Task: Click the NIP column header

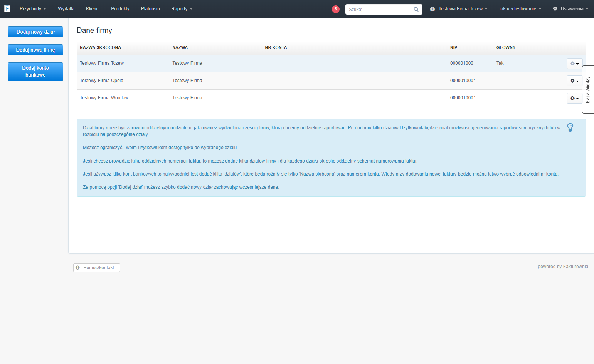Action: point(454,47)
